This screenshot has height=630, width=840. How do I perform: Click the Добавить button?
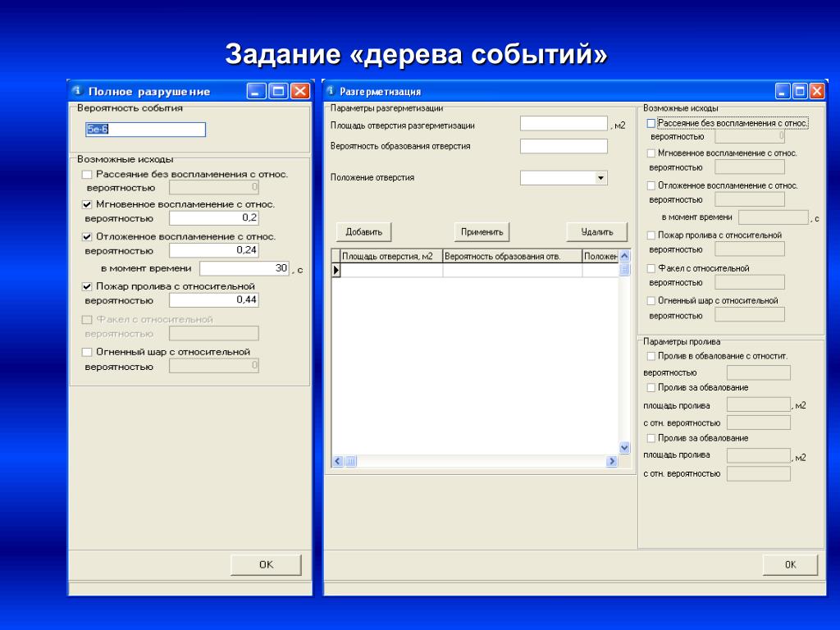363,232
